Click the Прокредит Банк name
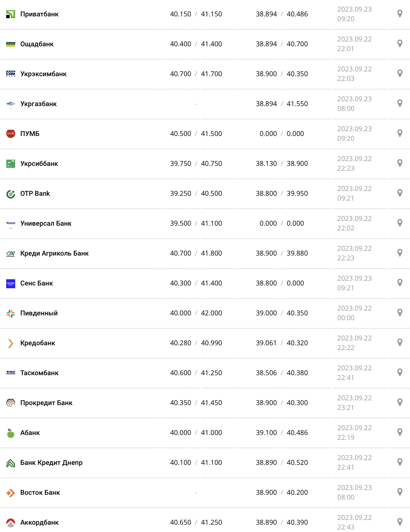Viewport: 410px width, 532px height. coord(46,403)
